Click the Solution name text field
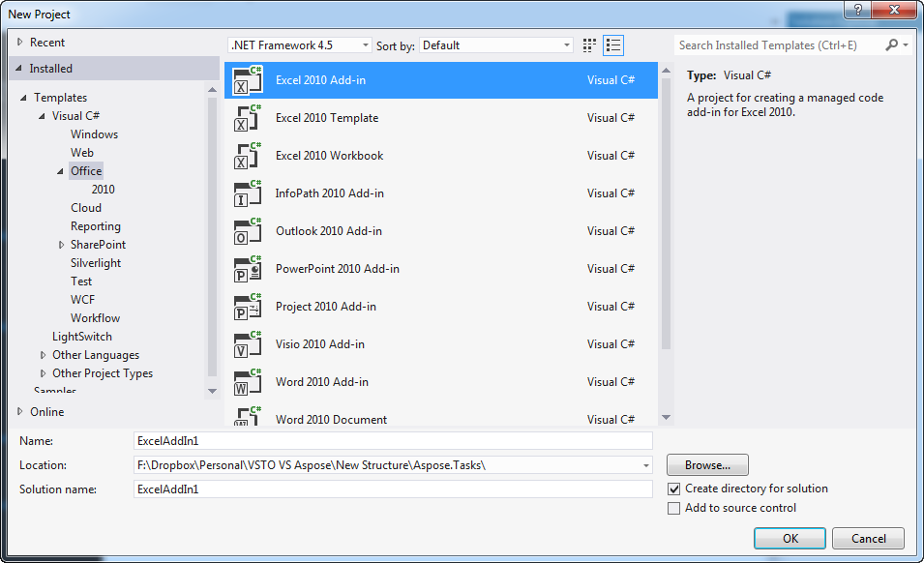The width and height of the screenshot is (924, 563). click(x=393, y=489)
